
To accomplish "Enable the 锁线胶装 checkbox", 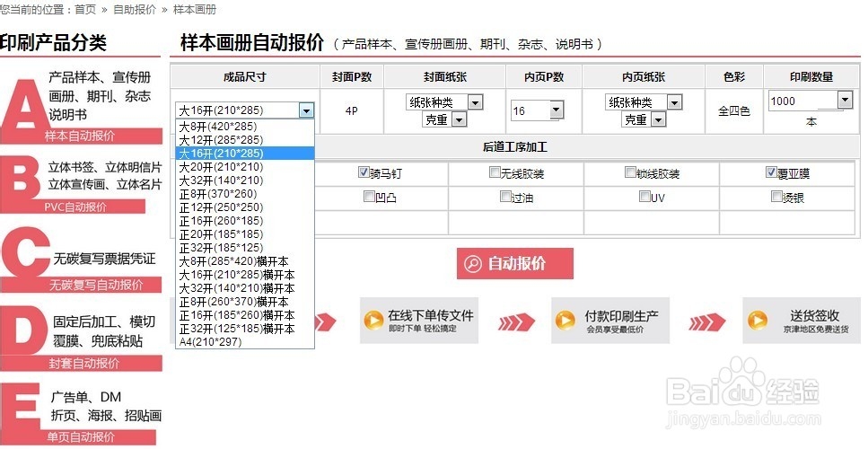I will [630, 172].
